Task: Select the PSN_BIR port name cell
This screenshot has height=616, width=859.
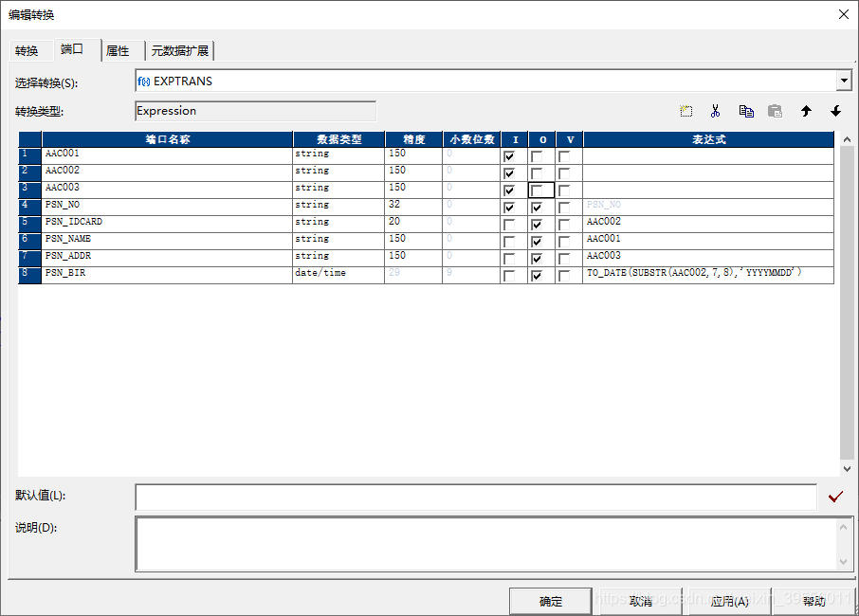Action: pos(167,275)
